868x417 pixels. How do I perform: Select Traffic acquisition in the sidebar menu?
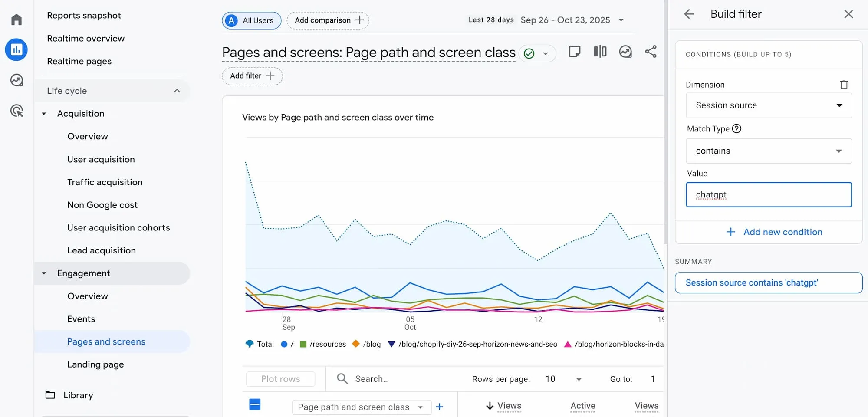[x=105, y=182]
